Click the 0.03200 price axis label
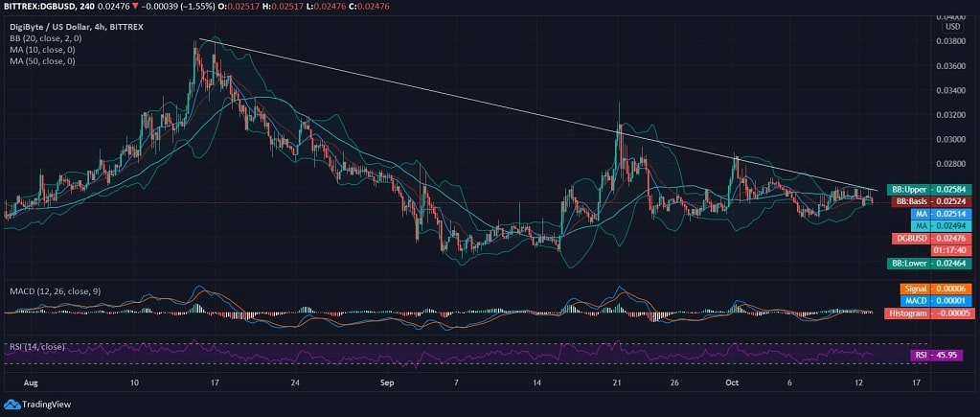The image size is (980, 417). coord(953,115)
